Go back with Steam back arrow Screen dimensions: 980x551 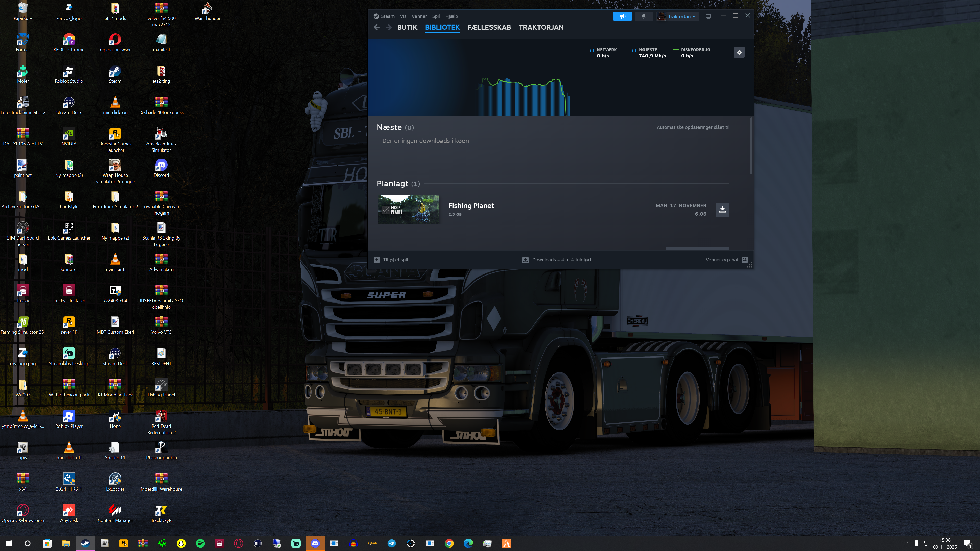point(377,27)
